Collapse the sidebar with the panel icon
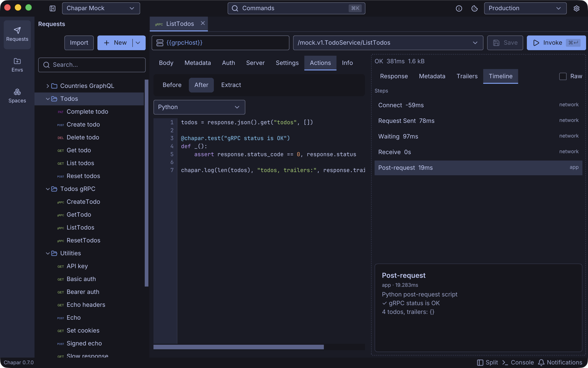Image resolution: width=588 pixels, height=368 pixels. click(53, 8)
